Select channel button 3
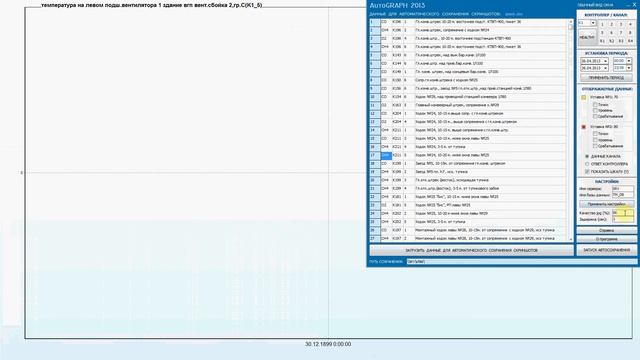640x360 pixels. tap(621, 24)
